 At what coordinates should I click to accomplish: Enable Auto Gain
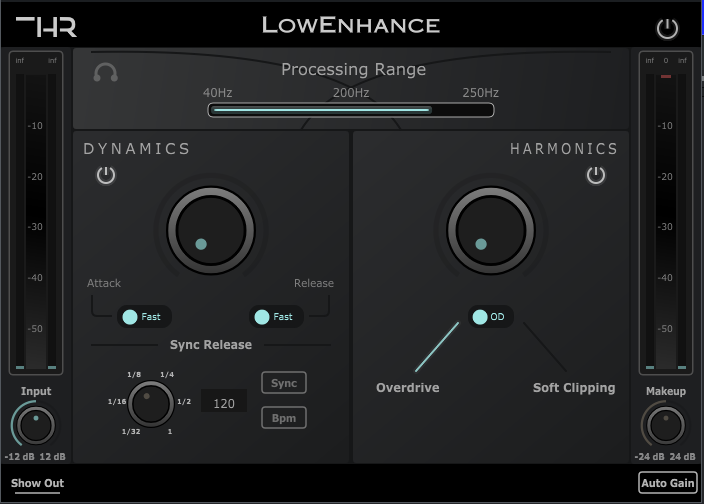pyautogui.click(x=667, y=483)
